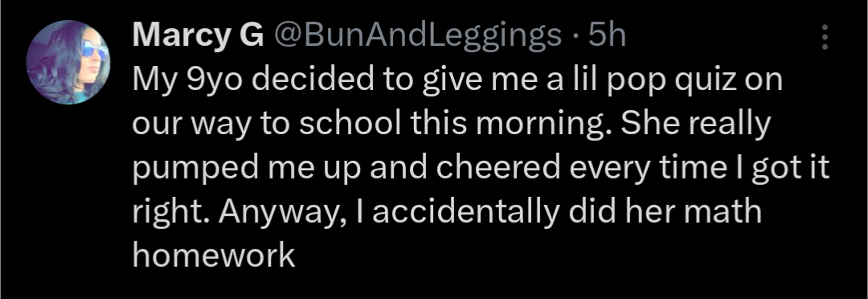Click the sunglasses in the profile avatar
Image resolution: width=868 pixels, height=299 pixels.
(93, 51)
